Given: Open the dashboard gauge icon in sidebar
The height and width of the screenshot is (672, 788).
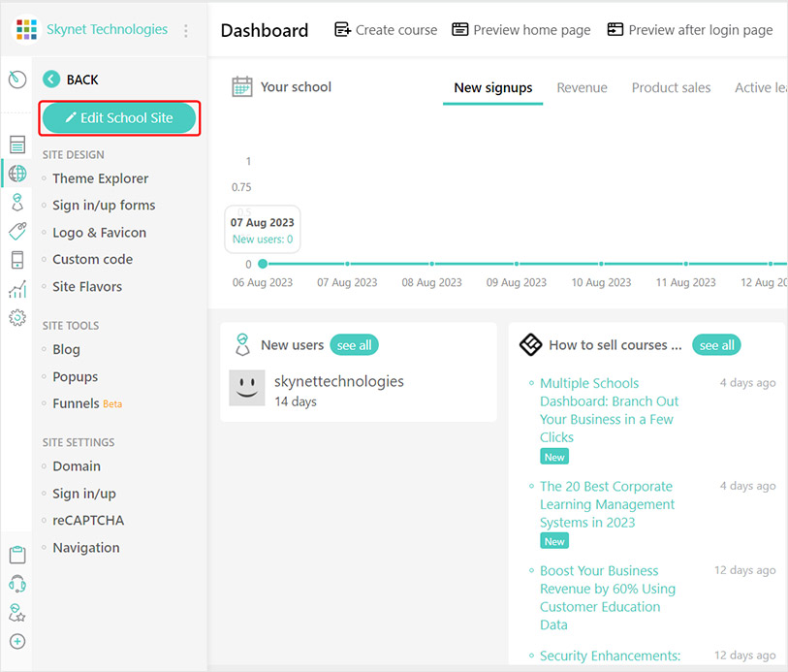Looking at the screenshot, I should coord(16,80).
